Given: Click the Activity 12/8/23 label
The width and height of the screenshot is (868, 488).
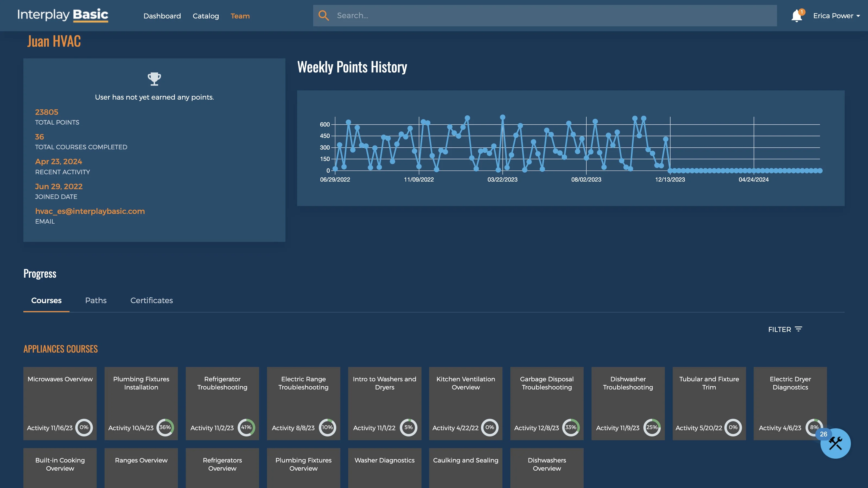Looking at the screenshot, I should click(x=536, y=428).
